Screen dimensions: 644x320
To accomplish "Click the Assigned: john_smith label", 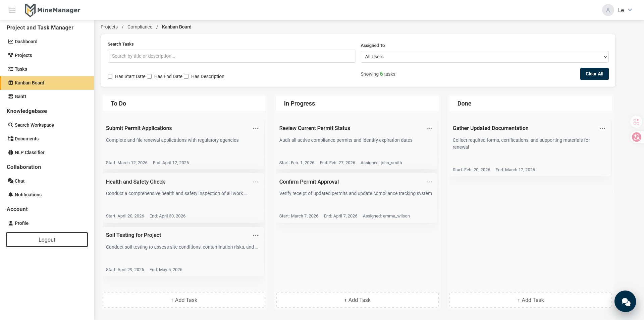I will point(381,163).
